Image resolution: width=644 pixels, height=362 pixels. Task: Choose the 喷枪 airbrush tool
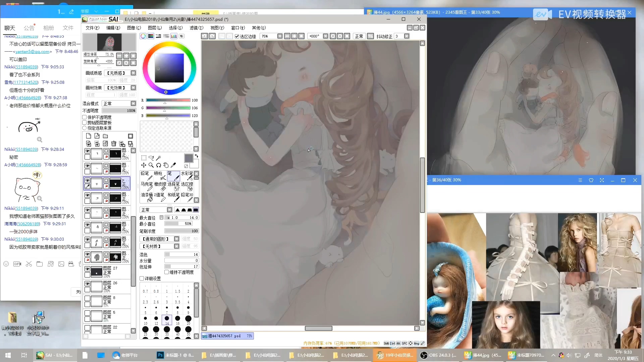click(x=160, y=176)
